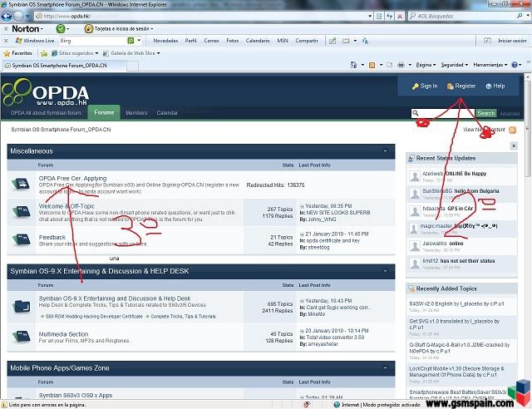Select the Calendar tab

(x=167, y=113)
